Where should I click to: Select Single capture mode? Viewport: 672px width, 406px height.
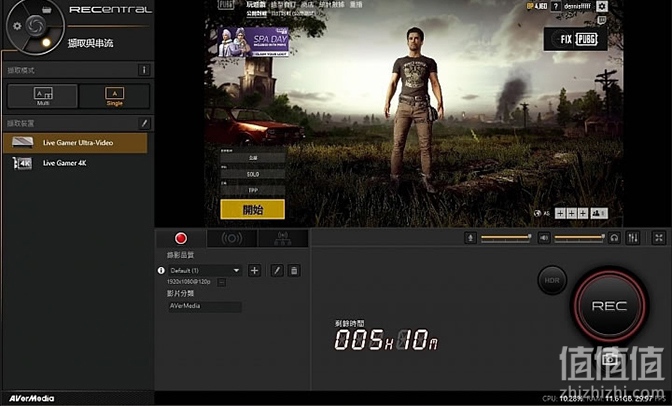pyautogui.click(x=114, y=96)
